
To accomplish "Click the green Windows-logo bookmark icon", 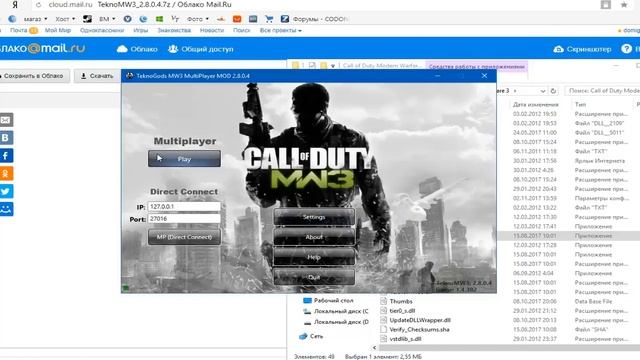I will tap(160, 19).
